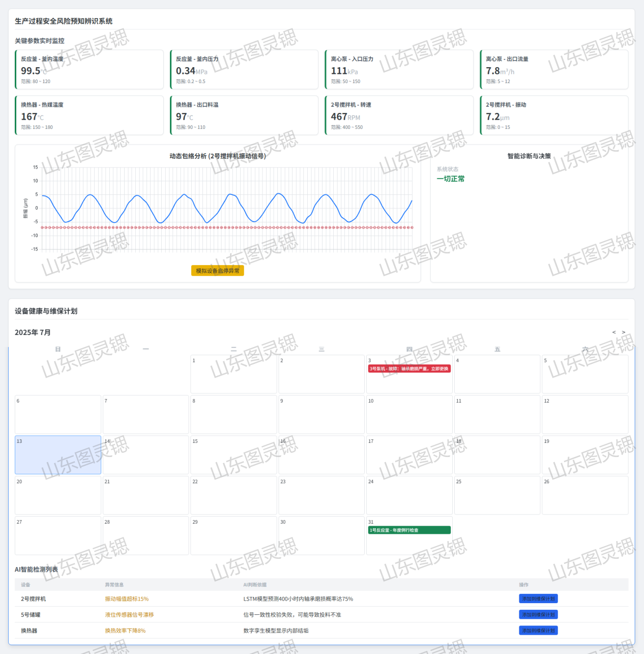Select the highlighted July 13 calendar cell

(x=58, y=454)
